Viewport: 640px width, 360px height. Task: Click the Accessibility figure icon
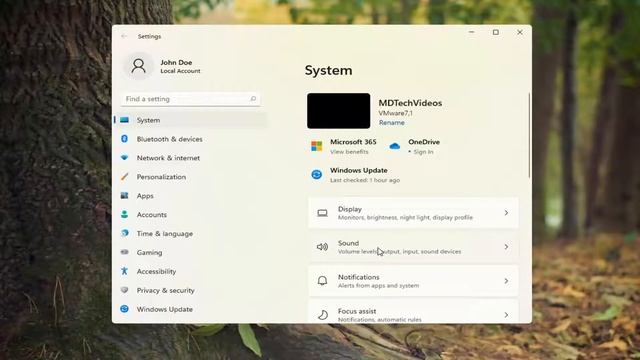[124, 271]
